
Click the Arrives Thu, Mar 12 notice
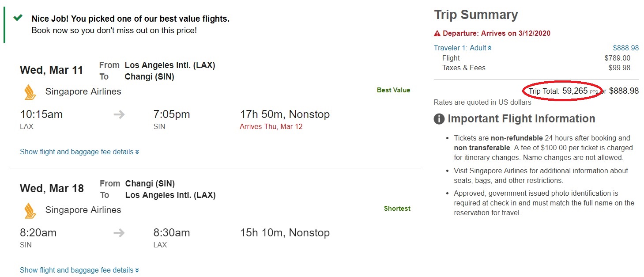coord(271,127)
